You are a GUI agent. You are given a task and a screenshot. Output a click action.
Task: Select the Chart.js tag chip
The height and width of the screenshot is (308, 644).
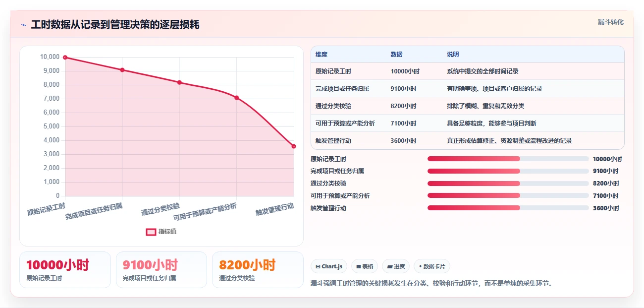pos(329,266)
